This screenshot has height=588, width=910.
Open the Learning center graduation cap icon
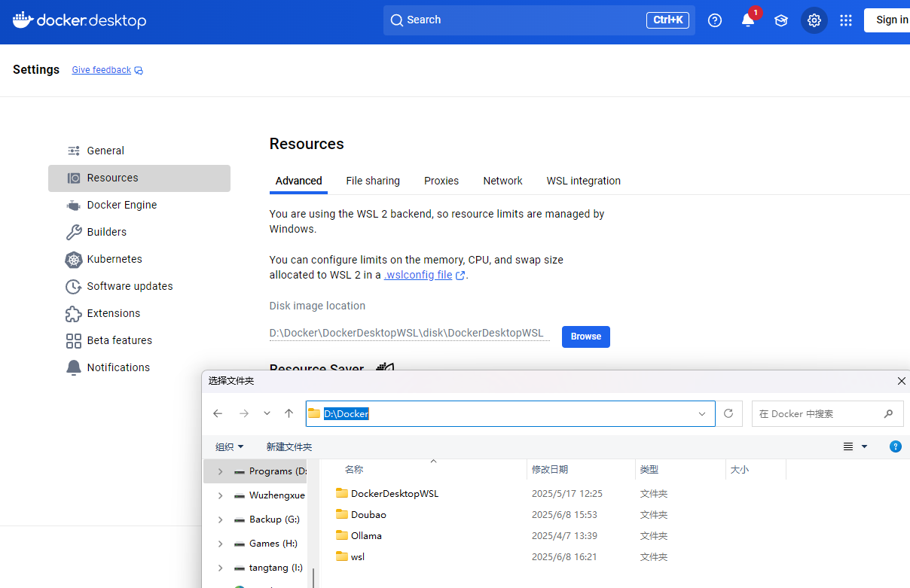[x=781, y=20]
